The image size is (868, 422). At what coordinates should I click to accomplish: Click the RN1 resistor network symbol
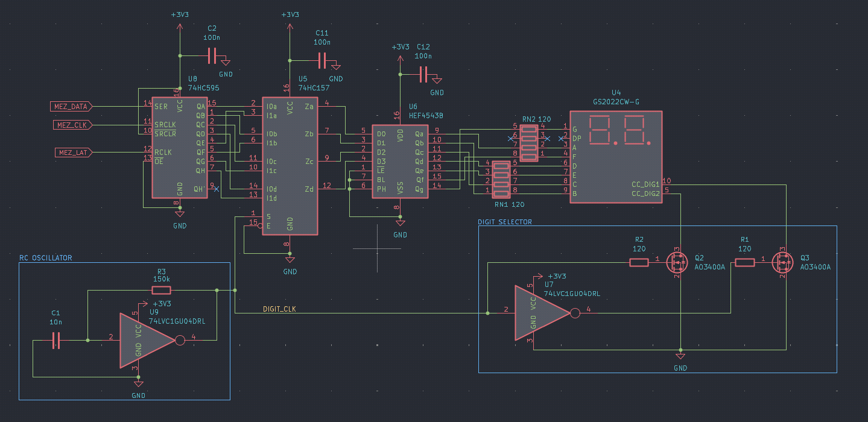501,180
